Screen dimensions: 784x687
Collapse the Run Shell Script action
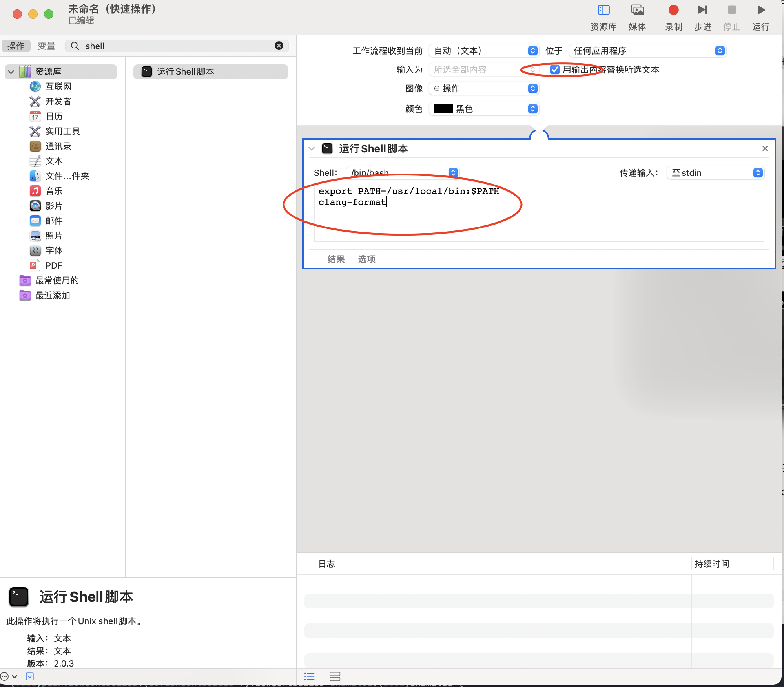pyautogui.click(x=312, y=149)
